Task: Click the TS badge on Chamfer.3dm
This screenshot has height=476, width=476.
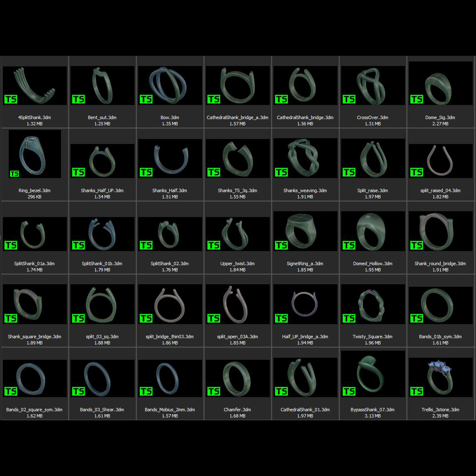Action: pyautogui.click(x=213, y=391)
